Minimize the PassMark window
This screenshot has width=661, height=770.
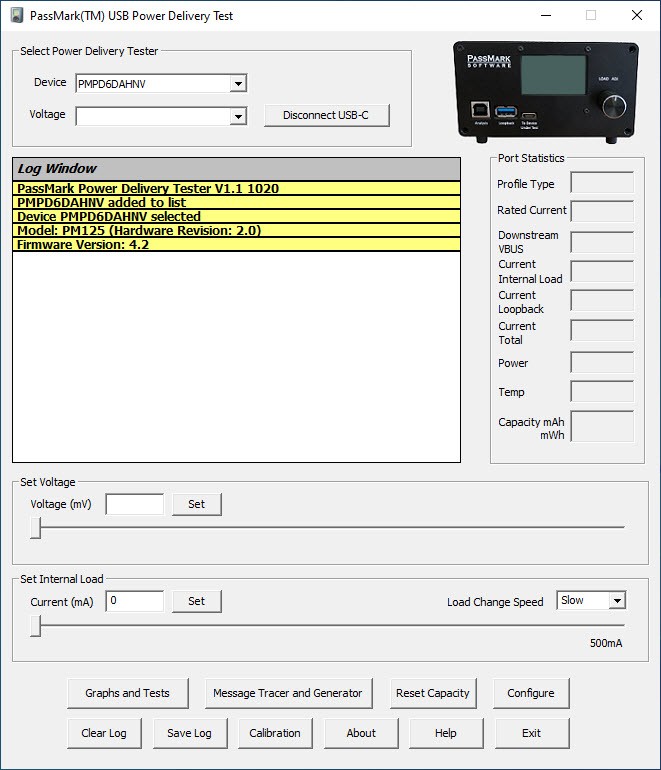click(x=546, y=15)
